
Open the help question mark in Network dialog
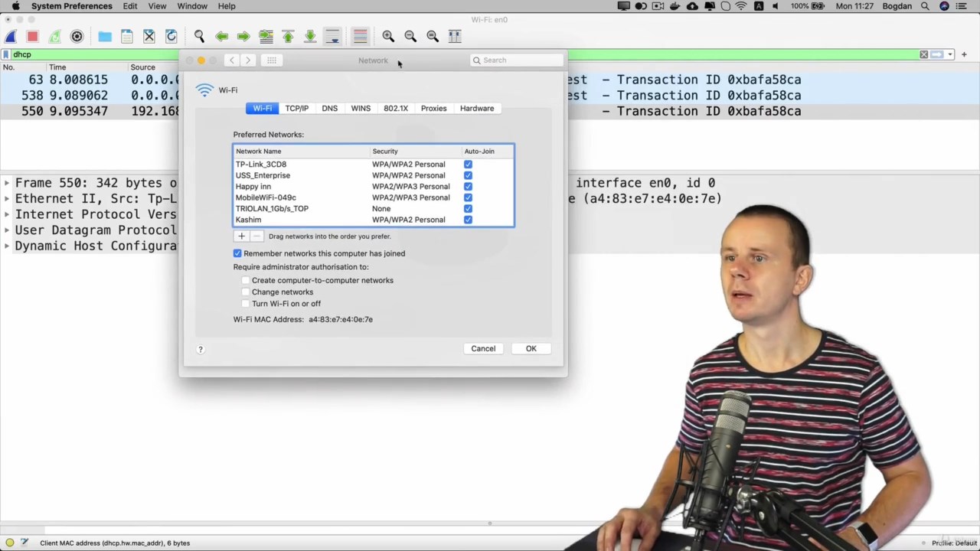click(x=201, y=350)
